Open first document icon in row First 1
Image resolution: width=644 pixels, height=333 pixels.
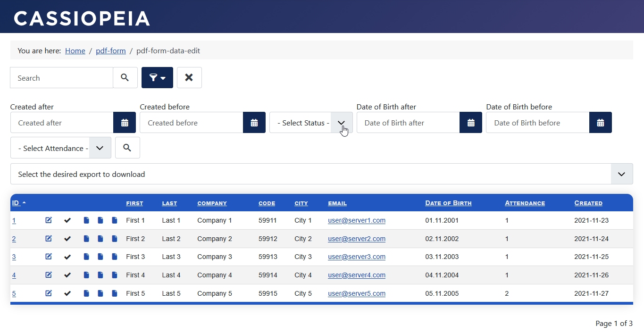(x=86, y=220)
